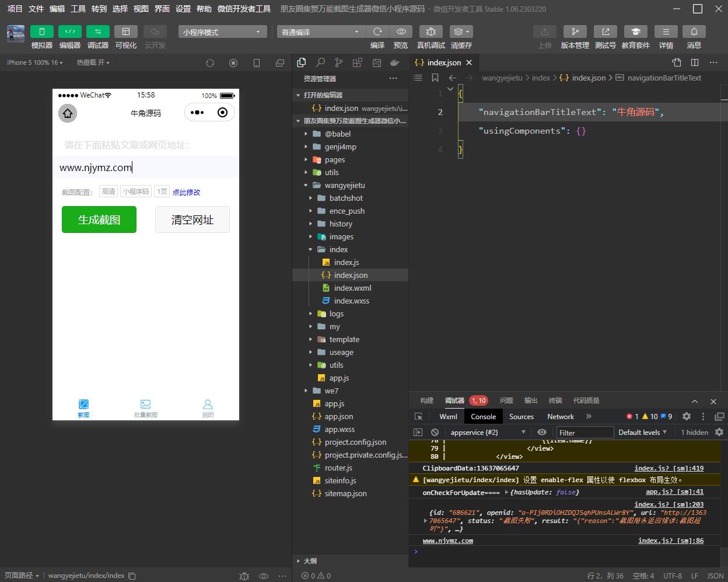
Task: Click the home icon in the simulator
Action: pos(68,113)
